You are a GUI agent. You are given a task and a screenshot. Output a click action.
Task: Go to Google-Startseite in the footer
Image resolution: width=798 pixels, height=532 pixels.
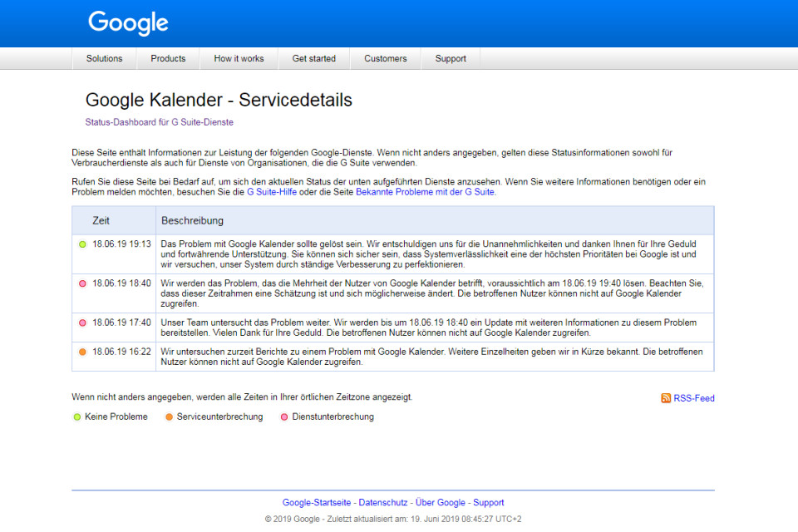(x=317, y=502)
